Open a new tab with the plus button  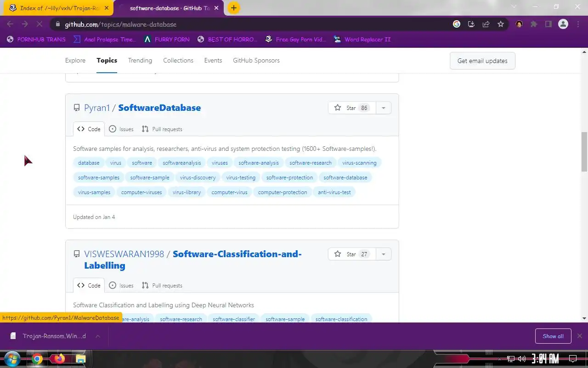[234, 8]
